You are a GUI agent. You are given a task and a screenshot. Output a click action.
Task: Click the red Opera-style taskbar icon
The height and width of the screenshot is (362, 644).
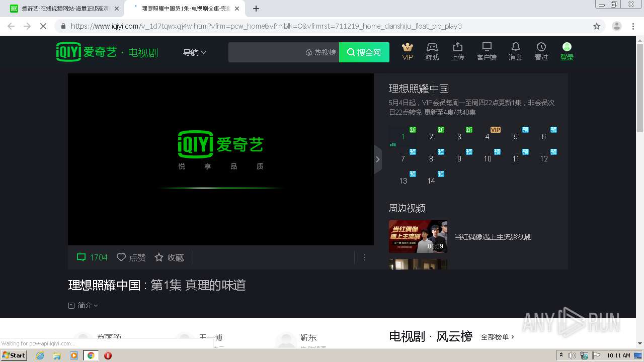coord(108,355)
